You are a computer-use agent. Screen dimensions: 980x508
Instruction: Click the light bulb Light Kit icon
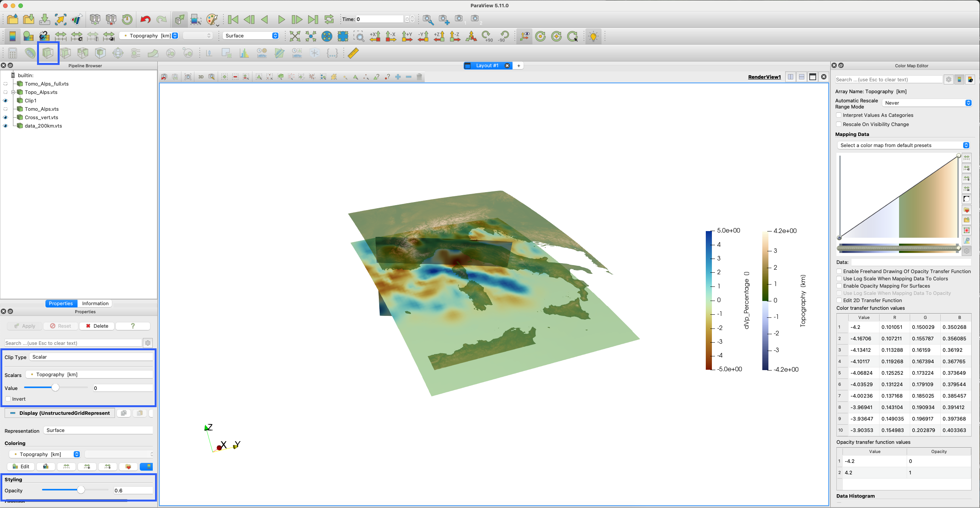click(593, 36)
